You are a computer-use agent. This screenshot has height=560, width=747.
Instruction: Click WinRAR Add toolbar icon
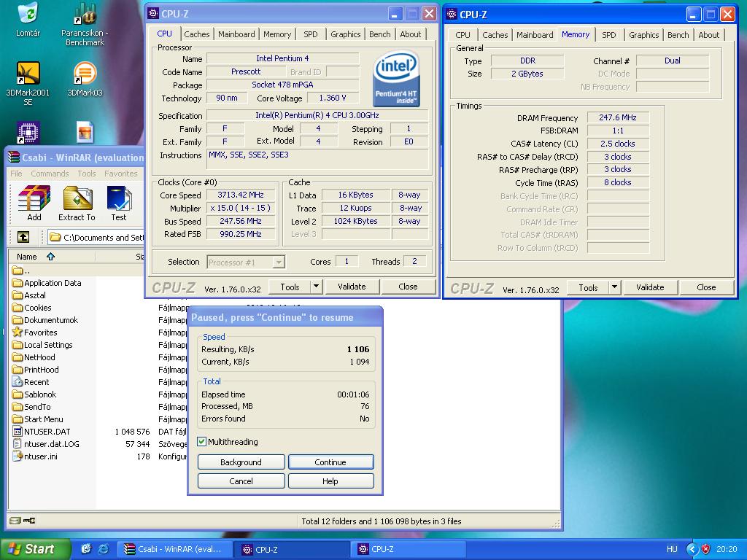point(34,204)
